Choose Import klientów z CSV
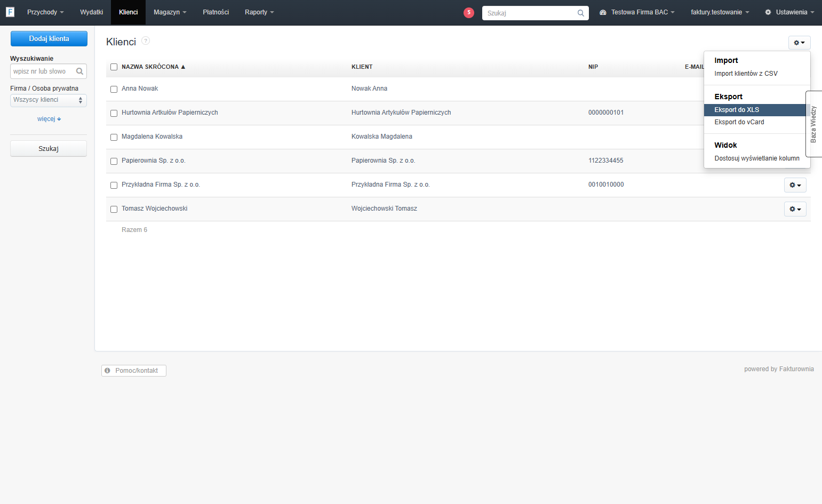Image resolution: width=822 pixels, height=504 pixels. pos(746,74)
